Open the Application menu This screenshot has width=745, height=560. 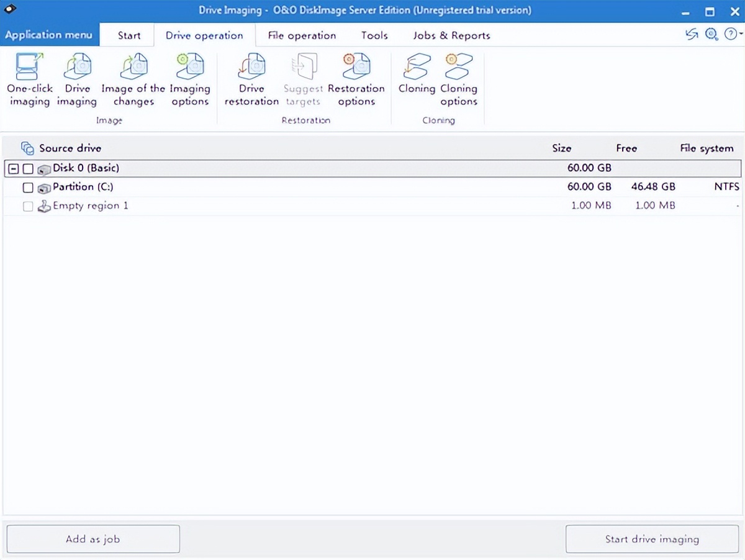point(48,35)
